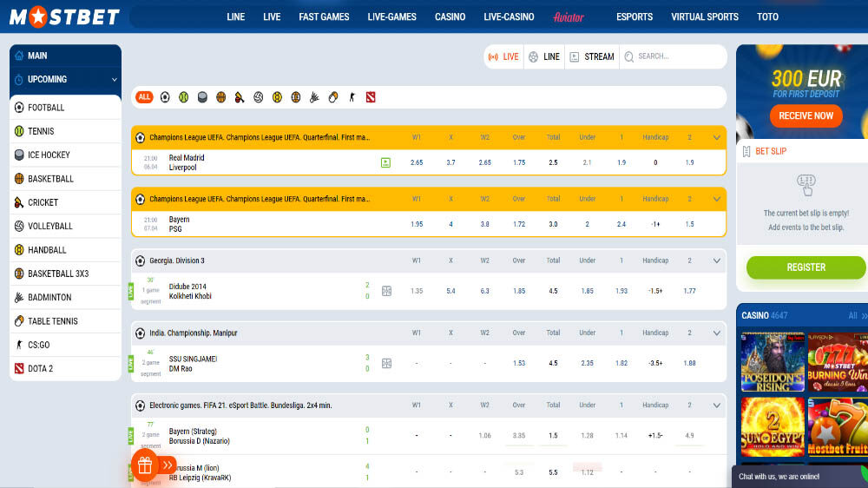
Task: Open stream icon for Real Madrid match
Action: coord(386,163)
